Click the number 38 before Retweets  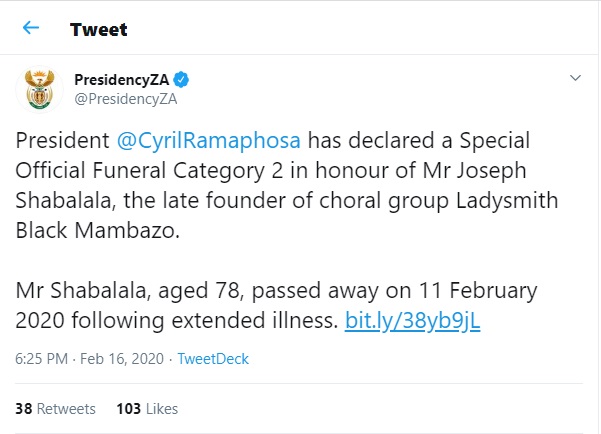click(24, 408)
